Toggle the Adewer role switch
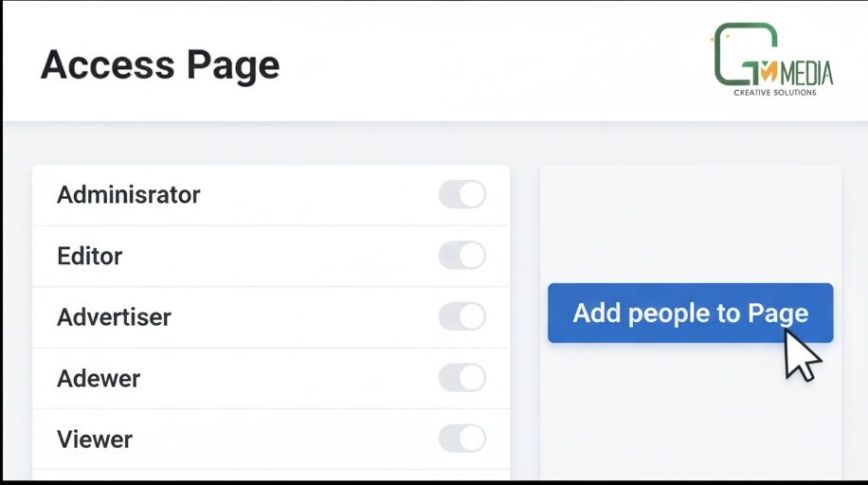This screenshot has width=868, height=485. point(461,378)
